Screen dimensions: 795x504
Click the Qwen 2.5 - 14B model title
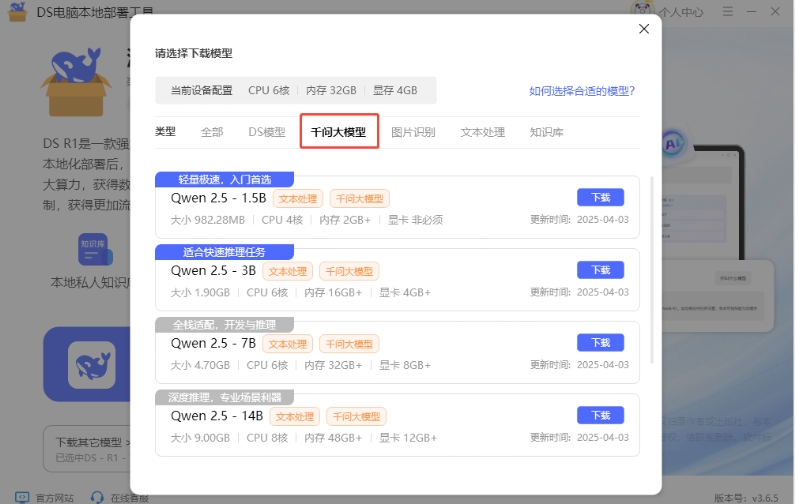pyautogui.click(x=216, y=416)
